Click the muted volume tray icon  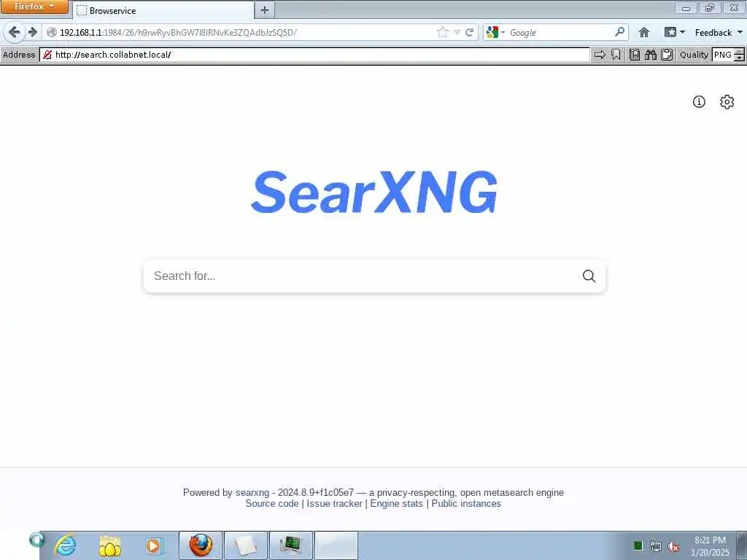point(673,545)
